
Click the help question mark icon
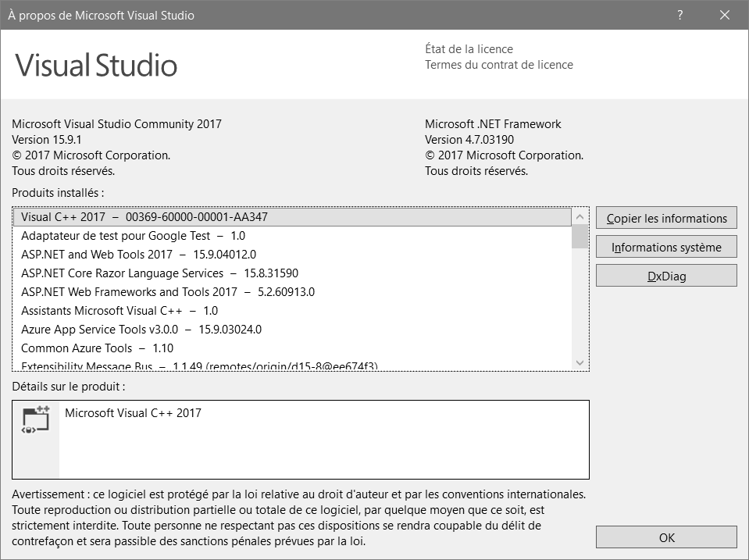click(679, 15)
